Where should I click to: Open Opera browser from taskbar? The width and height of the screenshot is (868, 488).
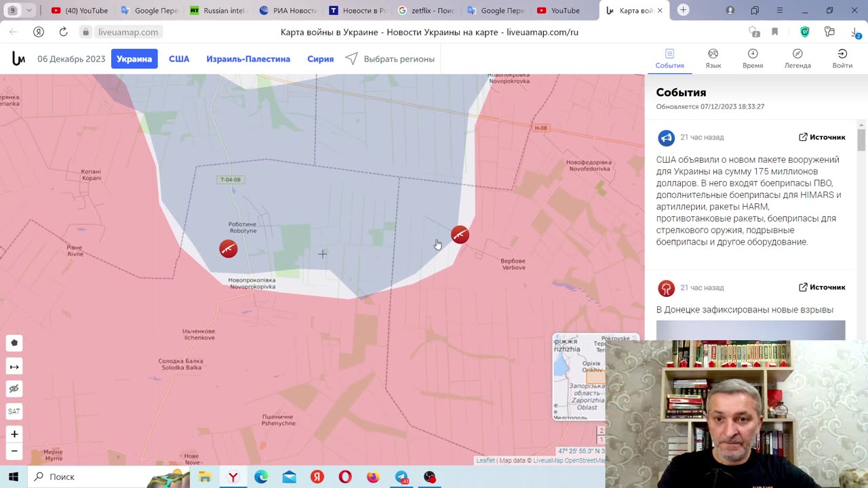pos(345,477)
